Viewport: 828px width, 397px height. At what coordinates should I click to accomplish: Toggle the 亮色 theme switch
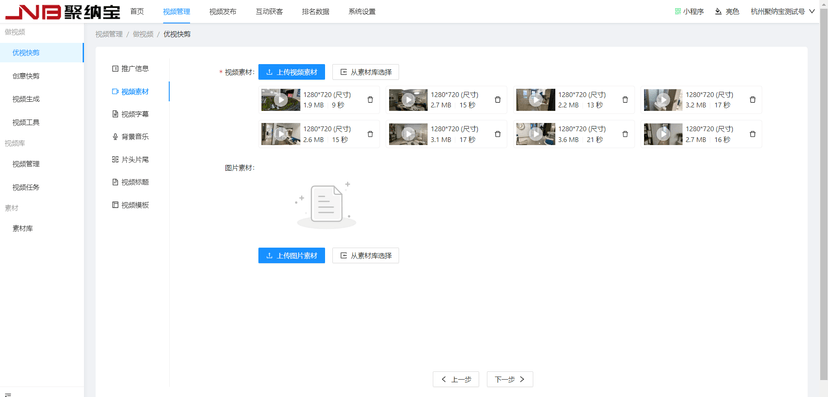727,12
